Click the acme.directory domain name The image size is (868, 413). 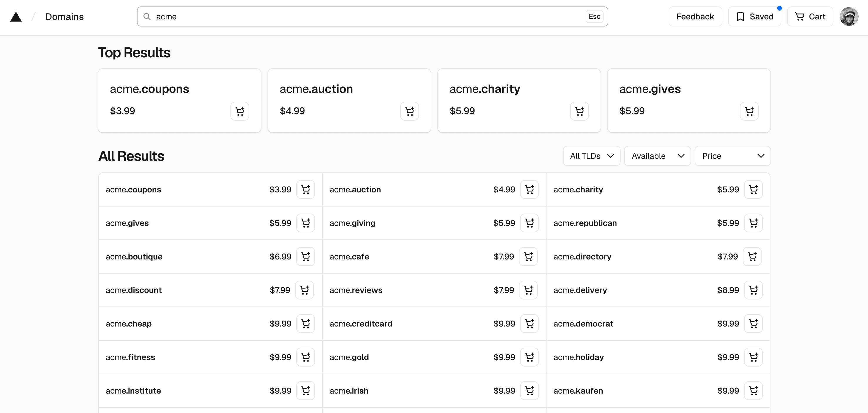click(582, 257)
